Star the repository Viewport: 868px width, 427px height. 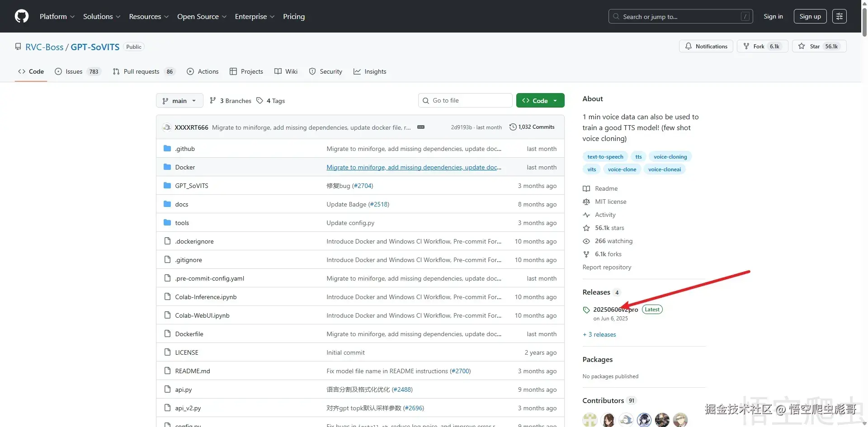[x=819, y=46]
